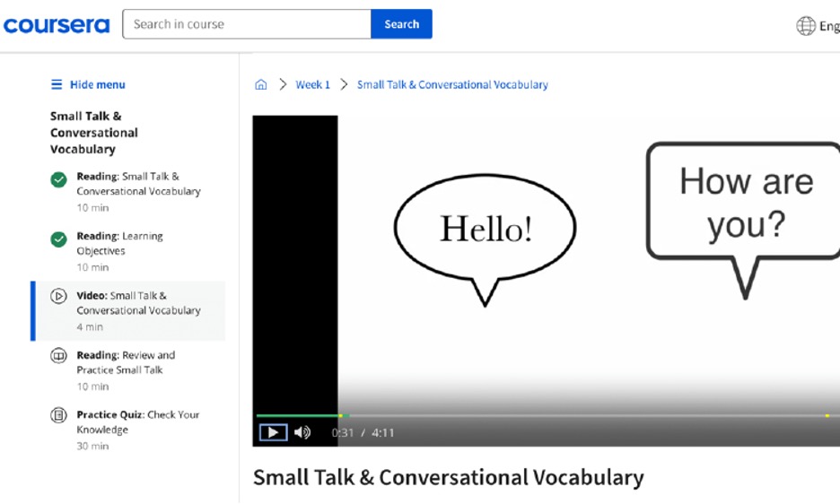Click the Coursera logo
The height and width of the screenshot is (504, 840).
coord(57,25)
